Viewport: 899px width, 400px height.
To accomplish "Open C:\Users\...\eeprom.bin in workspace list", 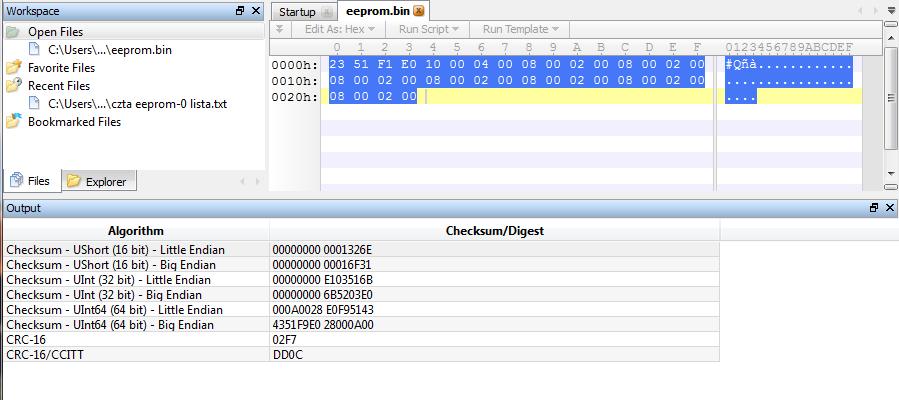I will tap(110, 50).
